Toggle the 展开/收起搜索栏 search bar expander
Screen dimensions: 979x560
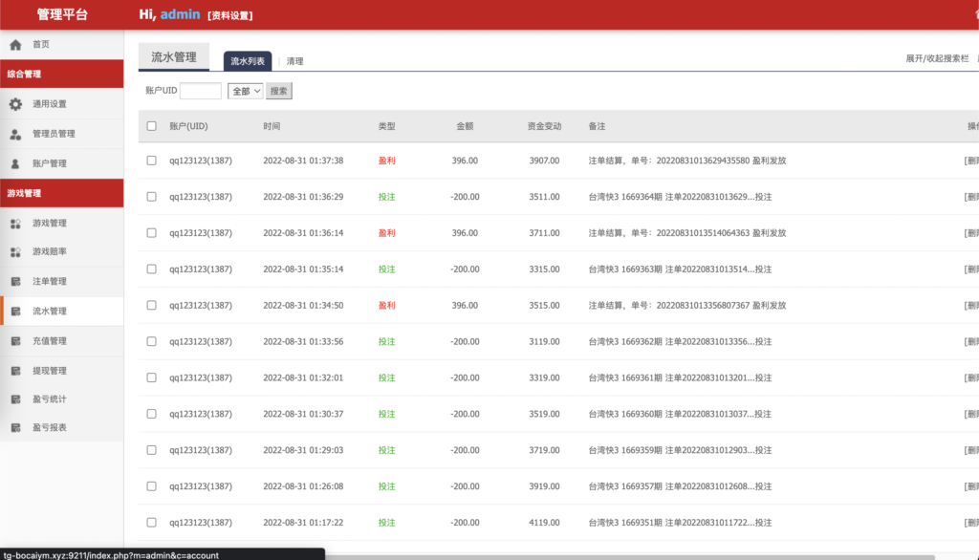(x=937, y=58)
